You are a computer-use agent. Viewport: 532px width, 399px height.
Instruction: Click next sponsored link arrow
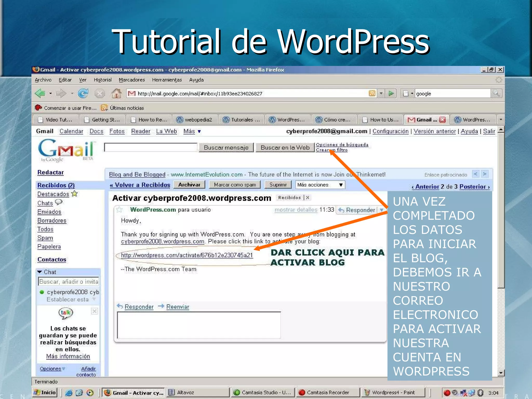click(x=485, y=174)
